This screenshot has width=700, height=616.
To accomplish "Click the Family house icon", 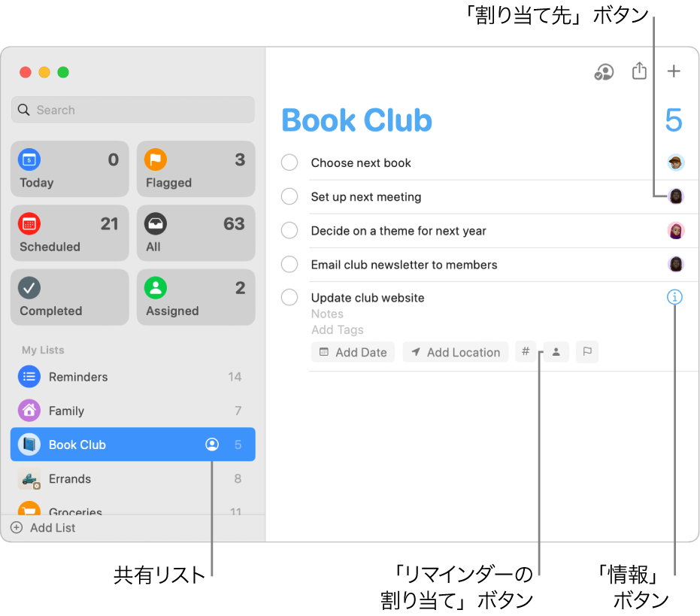I will [29, 411].
